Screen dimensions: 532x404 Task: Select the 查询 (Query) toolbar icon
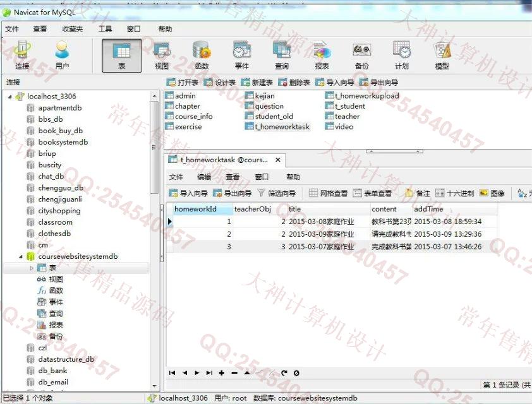(x=282, y=56)
